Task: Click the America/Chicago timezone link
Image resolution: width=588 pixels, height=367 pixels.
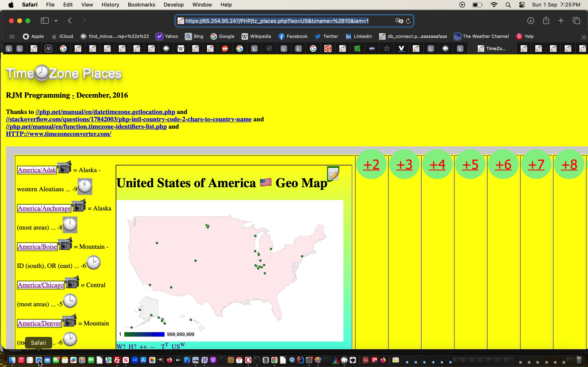Action: [40, 285]
